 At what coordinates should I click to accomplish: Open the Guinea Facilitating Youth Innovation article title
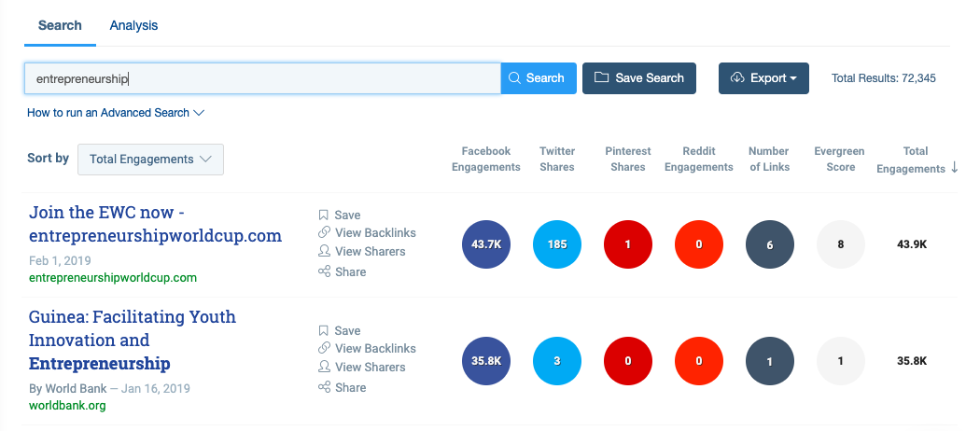[133, 340]
